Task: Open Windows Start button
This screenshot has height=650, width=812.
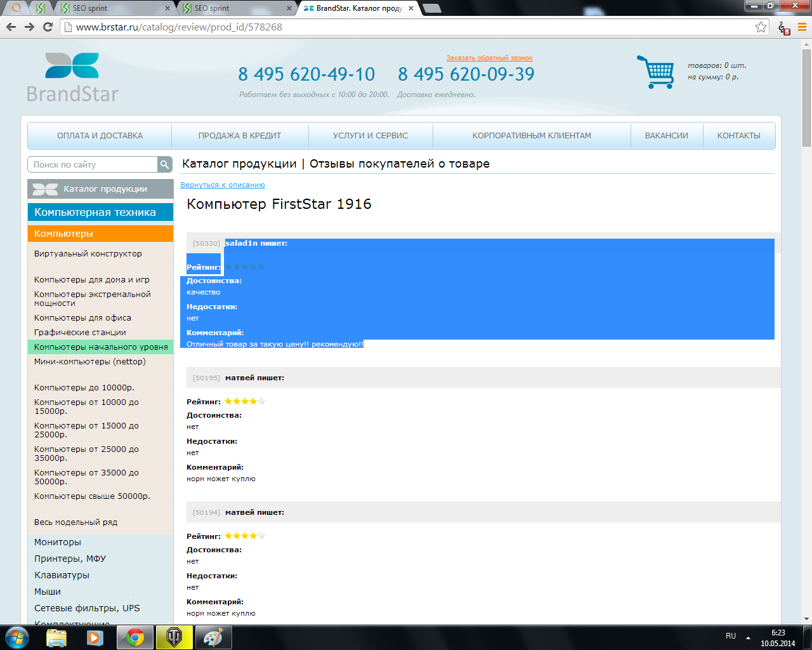Action: click(16, 637)
